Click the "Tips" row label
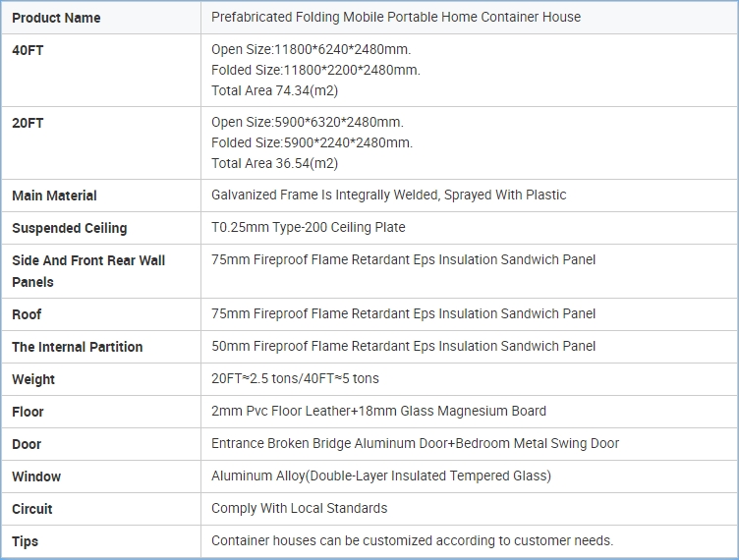 [x=26, y=541]
